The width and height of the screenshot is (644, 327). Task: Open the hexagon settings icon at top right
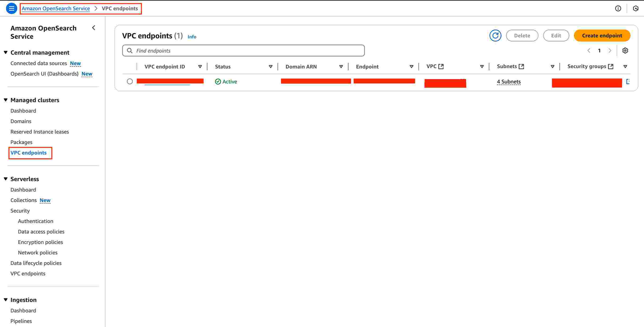click(x=636, y=8)
